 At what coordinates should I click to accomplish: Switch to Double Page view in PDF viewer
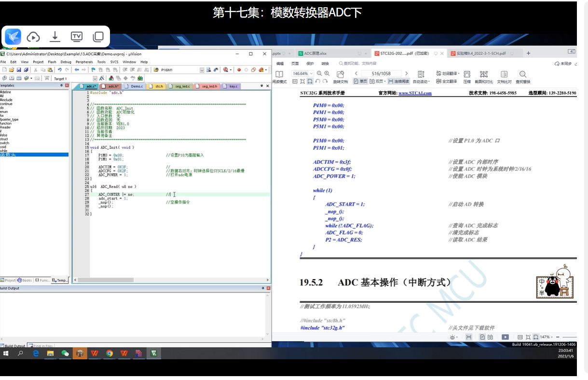pyautogui.click(x=377, y=81)
